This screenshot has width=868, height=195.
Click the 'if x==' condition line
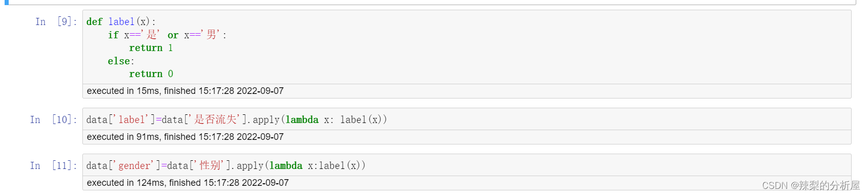pos(167,35)
